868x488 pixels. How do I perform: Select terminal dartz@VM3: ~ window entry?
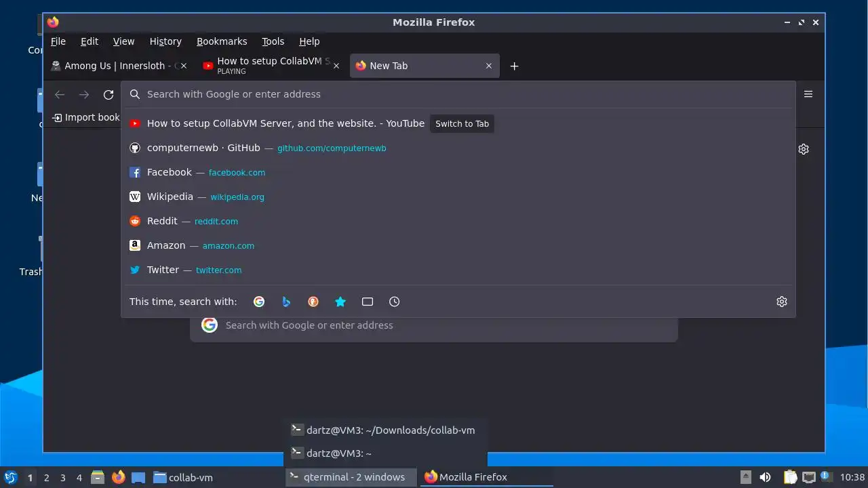(385, 453)
